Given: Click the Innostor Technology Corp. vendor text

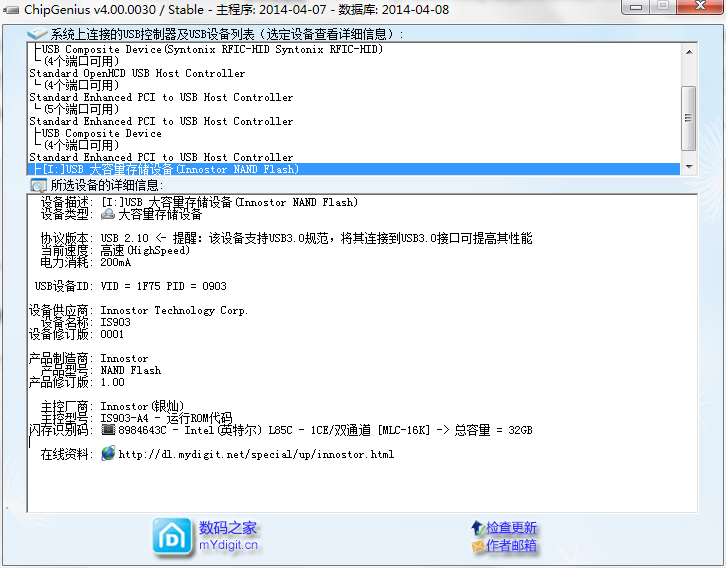Looking at the screenshot, I should pyautogui.click(x=174, y=310).
